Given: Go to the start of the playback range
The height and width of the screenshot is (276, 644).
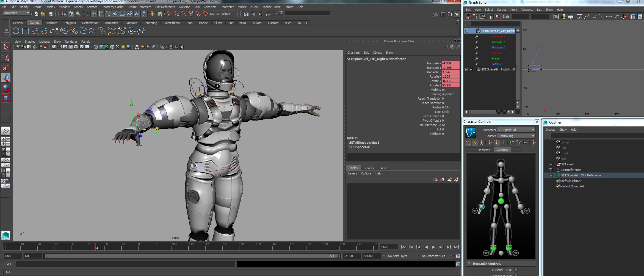Looking at the screenshot, I should [x=403, y=247].
